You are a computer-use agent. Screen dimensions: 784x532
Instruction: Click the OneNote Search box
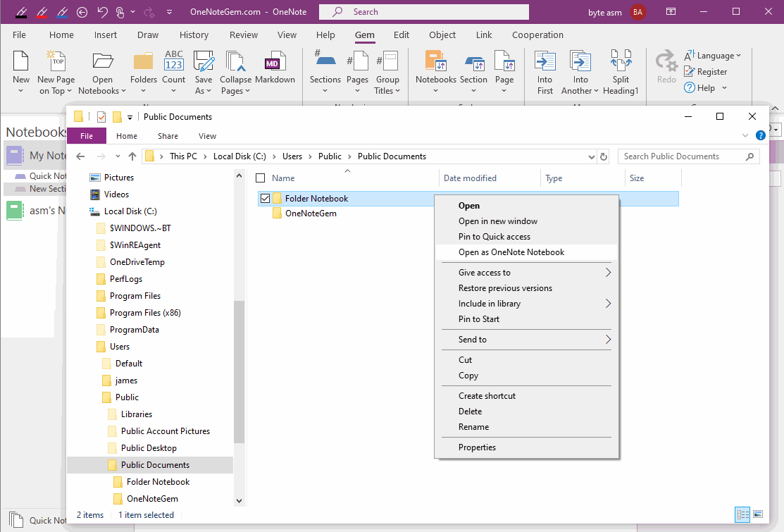point(423,12)
